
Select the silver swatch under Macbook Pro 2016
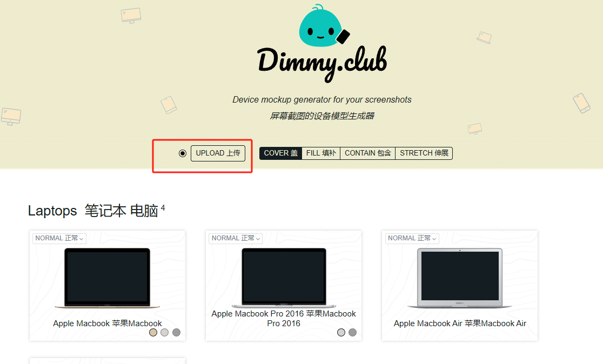(x=341, y=332)
